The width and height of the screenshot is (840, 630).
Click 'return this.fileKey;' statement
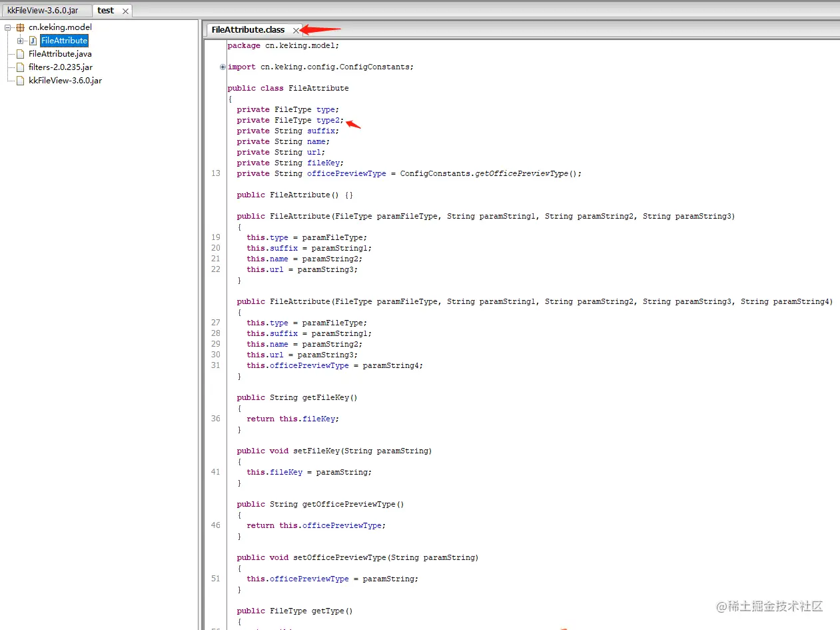(292, 419)
